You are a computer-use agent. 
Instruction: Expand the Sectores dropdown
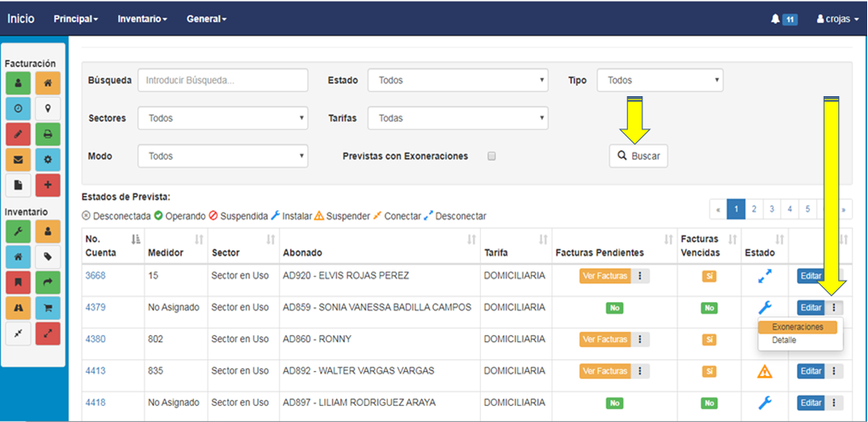coord(223,118)
